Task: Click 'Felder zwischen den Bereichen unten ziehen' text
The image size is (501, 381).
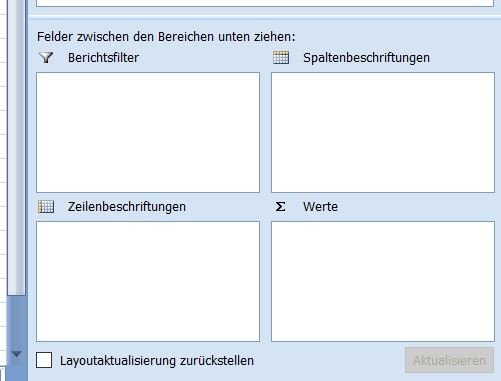Action: [166, 37]
